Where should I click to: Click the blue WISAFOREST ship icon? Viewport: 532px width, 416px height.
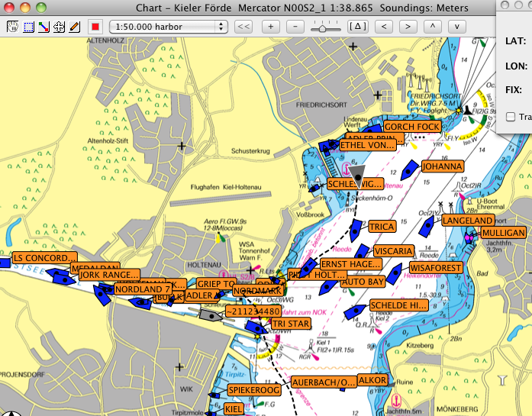pos(395,274)
